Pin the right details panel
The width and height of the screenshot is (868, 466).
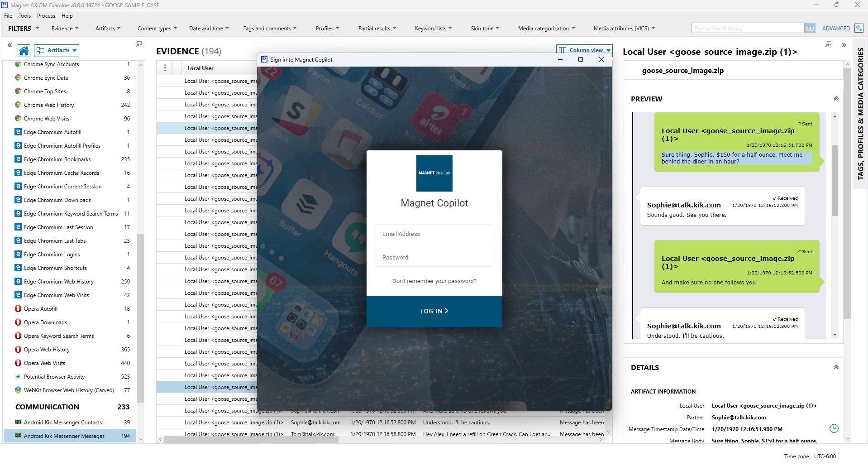tap(829, 44)
